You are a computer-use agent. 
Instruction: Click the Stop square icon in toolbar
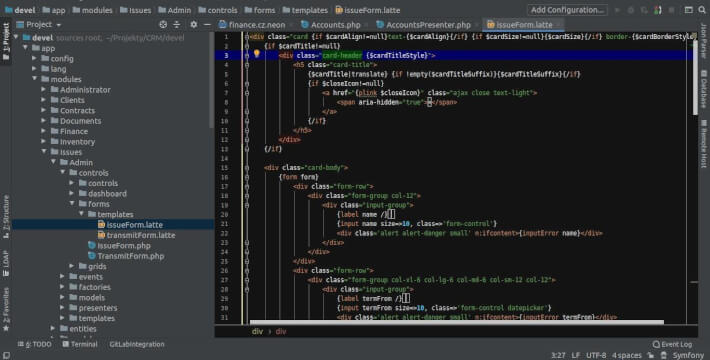672,10
